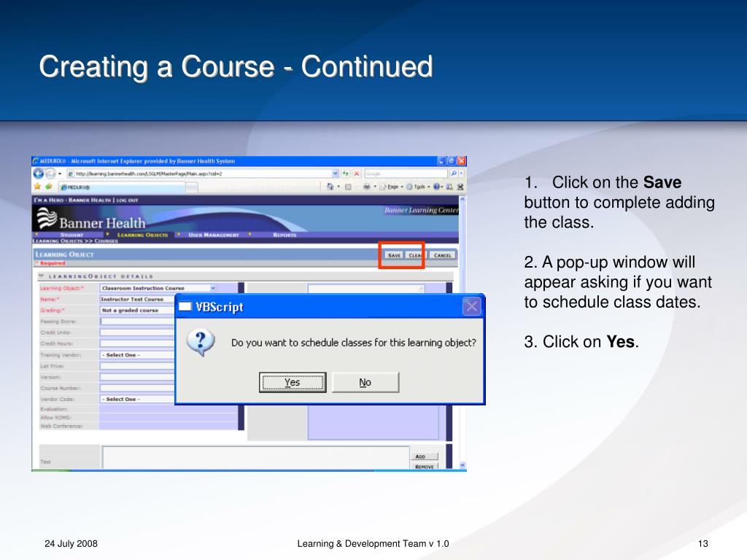747x560 pixels.
Task: Click the Credit Units input field
Action: coord(137,332)
